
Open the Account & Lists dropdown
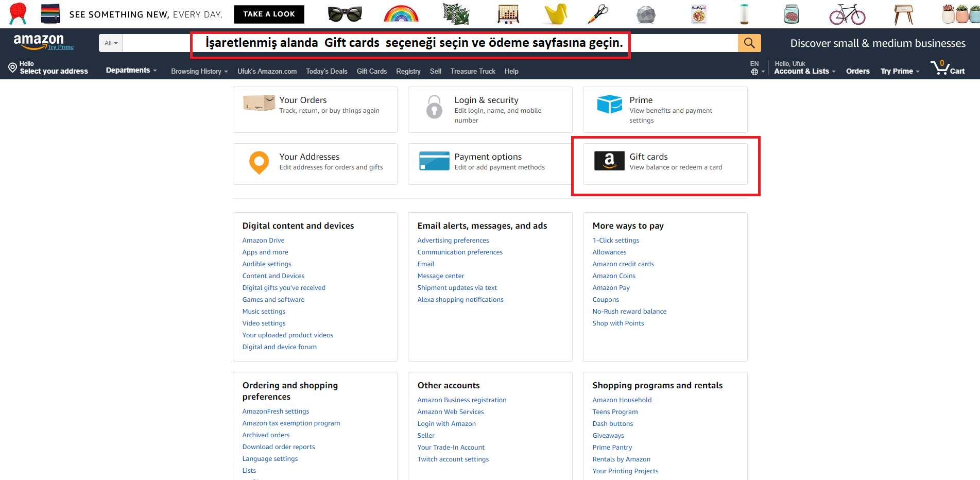pos(805,68)
